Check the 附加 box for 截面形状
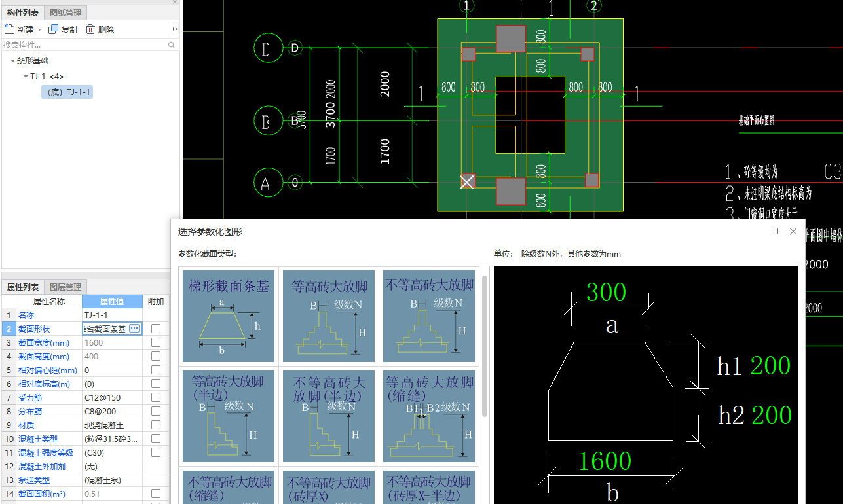Image resolution: width=843 pixels, height=504 pixels. (x=156, y=329)
